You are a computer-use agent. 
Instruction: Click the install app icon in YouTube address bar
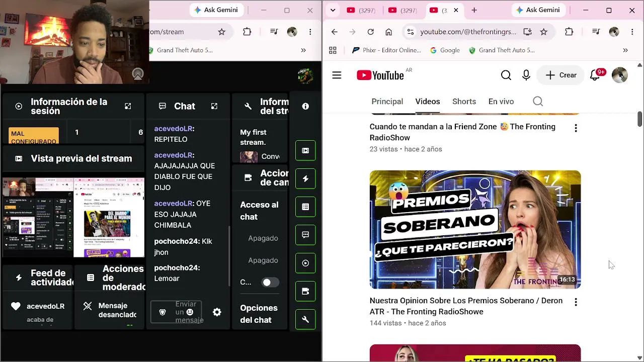527,32
